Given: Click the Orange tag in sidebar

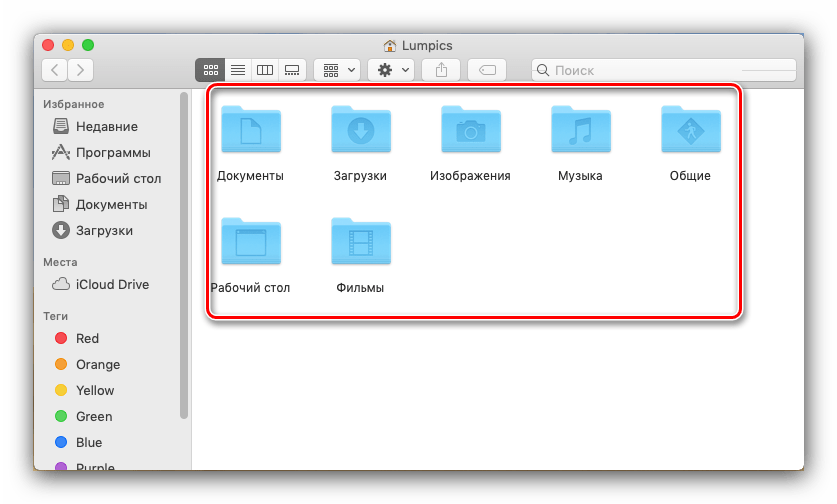Looking at the screenshot, I should pos(97,365).
